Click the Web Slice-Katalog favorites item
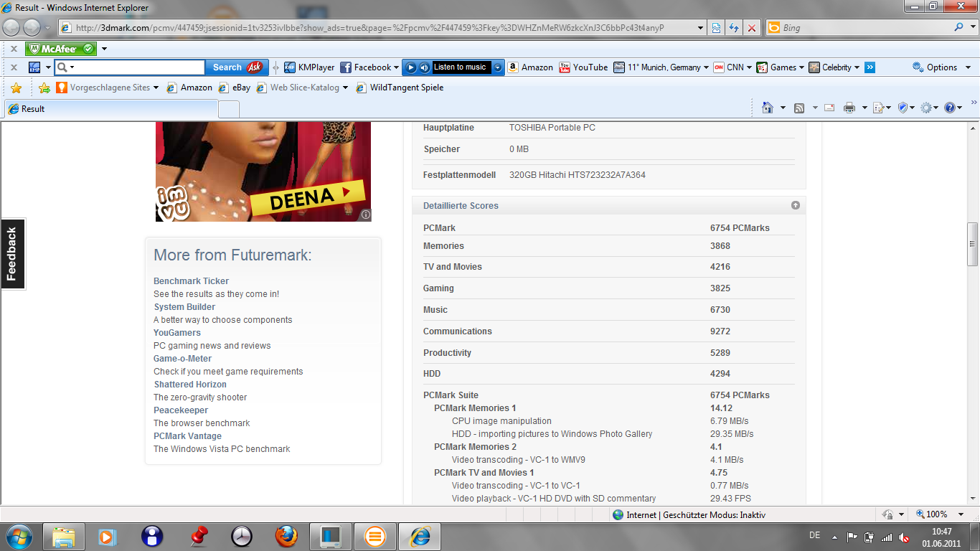 (302, 88)
